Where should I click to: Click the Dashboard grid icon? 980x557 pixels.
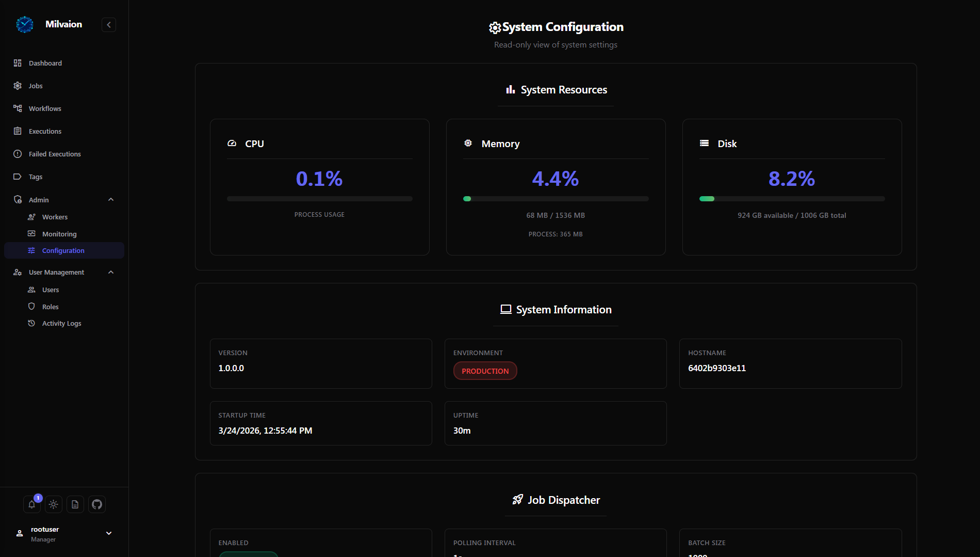pyautogui.click(x=18, y=63)
